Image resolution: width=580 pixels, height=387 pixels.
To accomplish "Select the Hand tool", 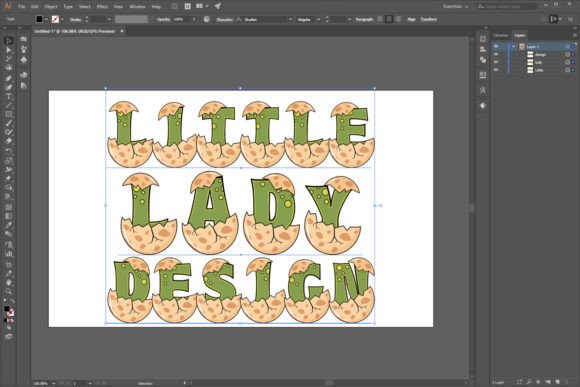I will point(9,283).
